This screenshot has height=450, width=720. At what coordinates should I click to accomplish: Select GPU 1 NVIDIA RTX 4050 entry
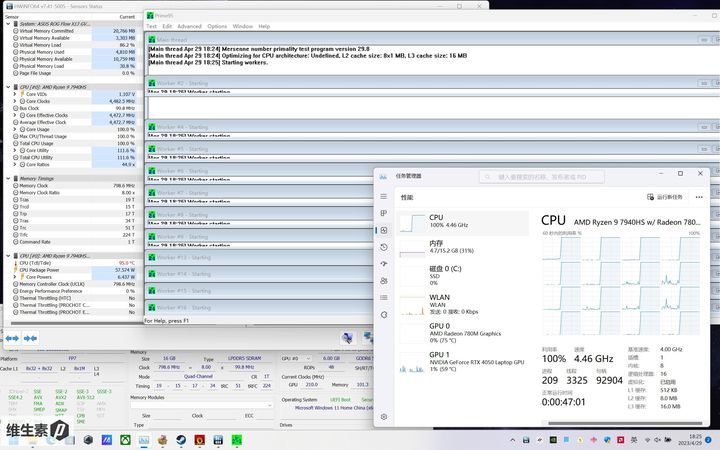[463, 361]
